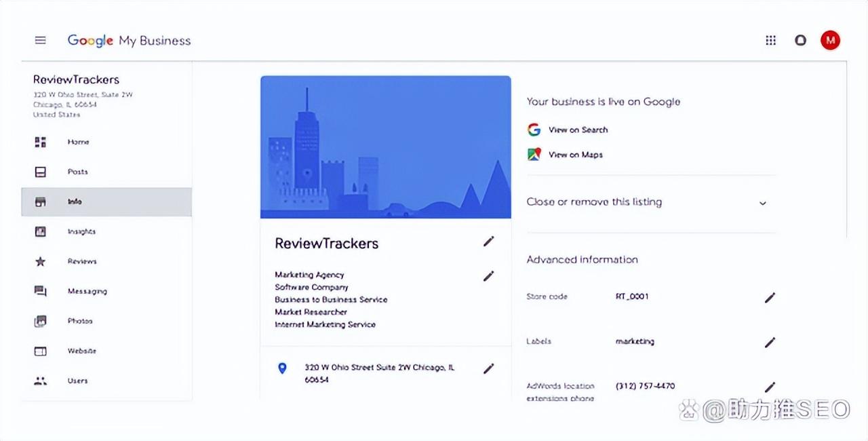
Task: Select Info menu item
Action: 75,202
